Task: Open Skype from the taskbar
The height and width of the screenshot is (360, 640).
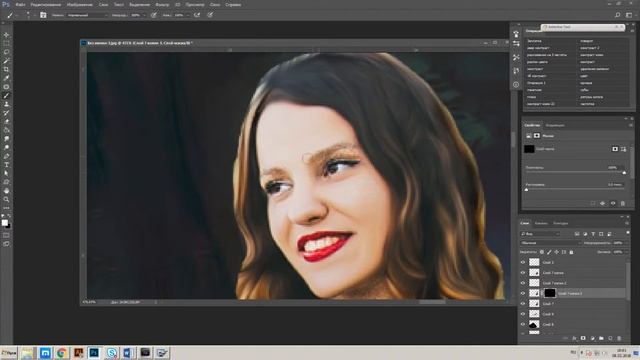Action: (111, 353)
